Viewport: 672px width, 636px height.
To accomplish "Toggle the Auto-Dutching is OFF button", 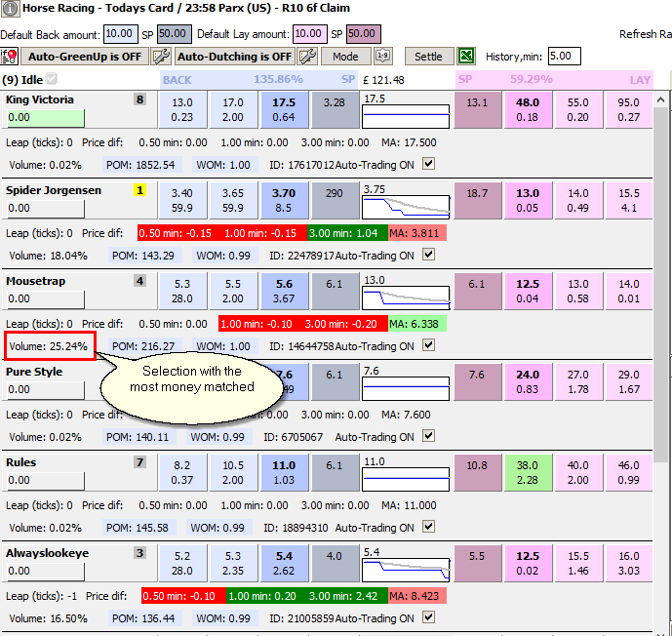I will coord(234,57).
